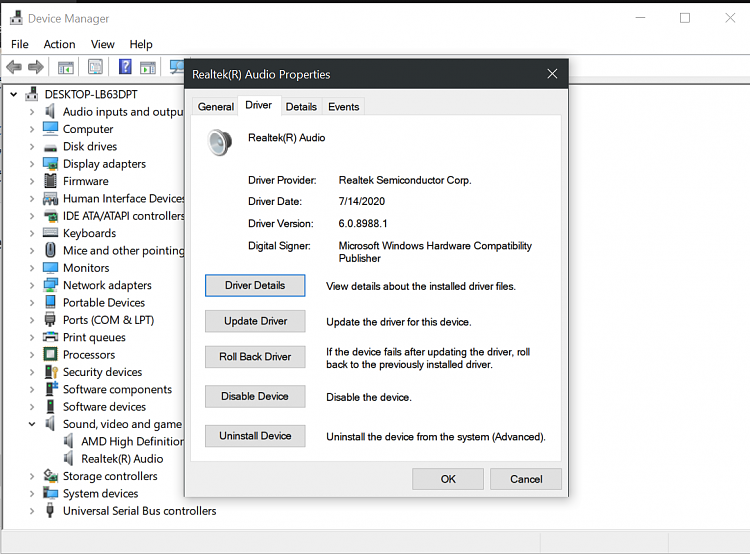Viewport: 750px width, 554px height.
Task: Select Realtek(R) Audio in device tree
Action: [x=122, y=459]
